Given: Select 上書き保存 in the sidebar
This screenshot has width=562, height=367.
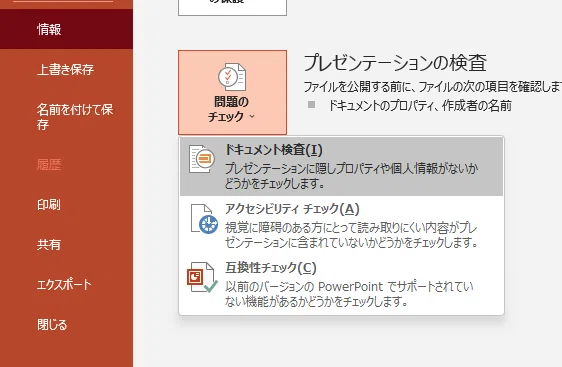Looking at the screenshot, I should point(66,69).
